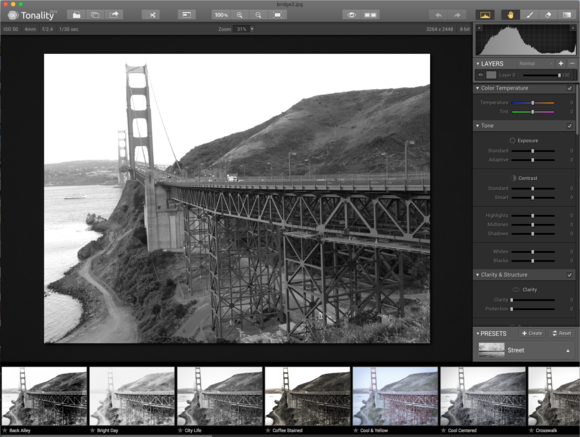This screenshot has height=437, width=580.
Task: Apply the Cool Centered preset thumbnail
Action: (x=483, y=396)
